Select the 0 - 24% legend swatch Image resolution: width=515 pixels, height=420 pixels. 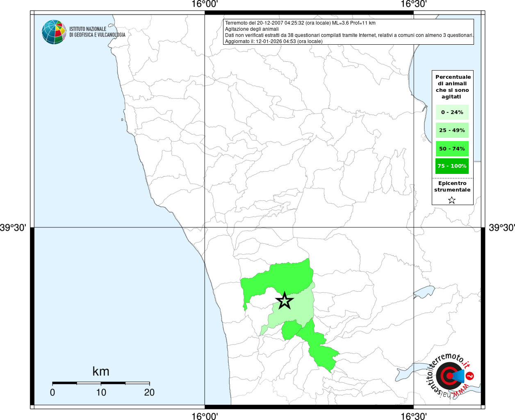[x=452, y=112]
